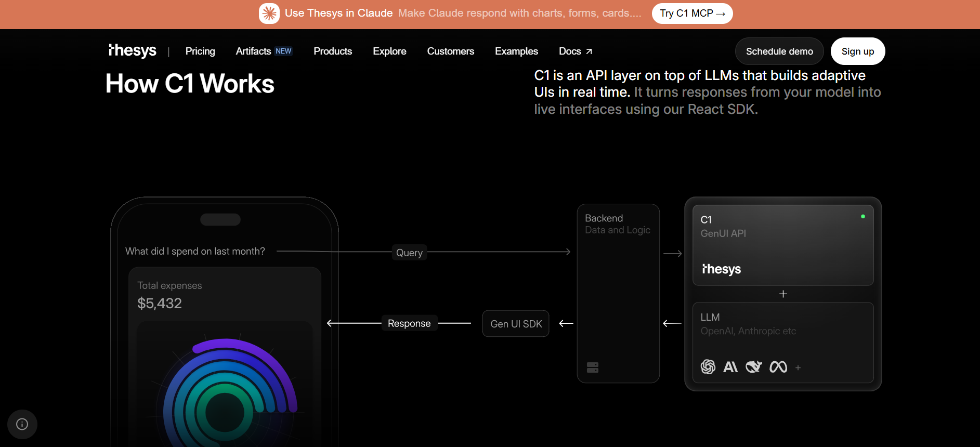Click the Schedule demo button
Viewport: 980px width, 447px height.
[x=779, y=51]
